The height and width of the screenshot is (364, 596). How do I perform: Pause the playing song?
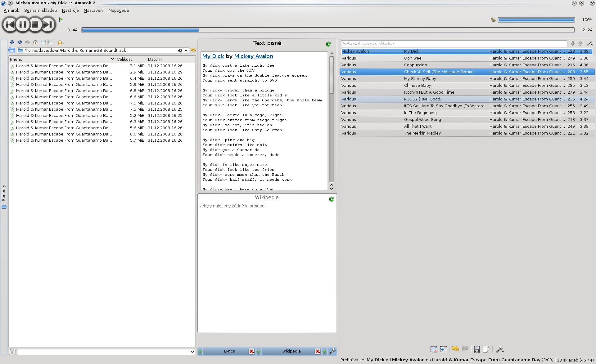pyautogui.click(x=22, y=24)
